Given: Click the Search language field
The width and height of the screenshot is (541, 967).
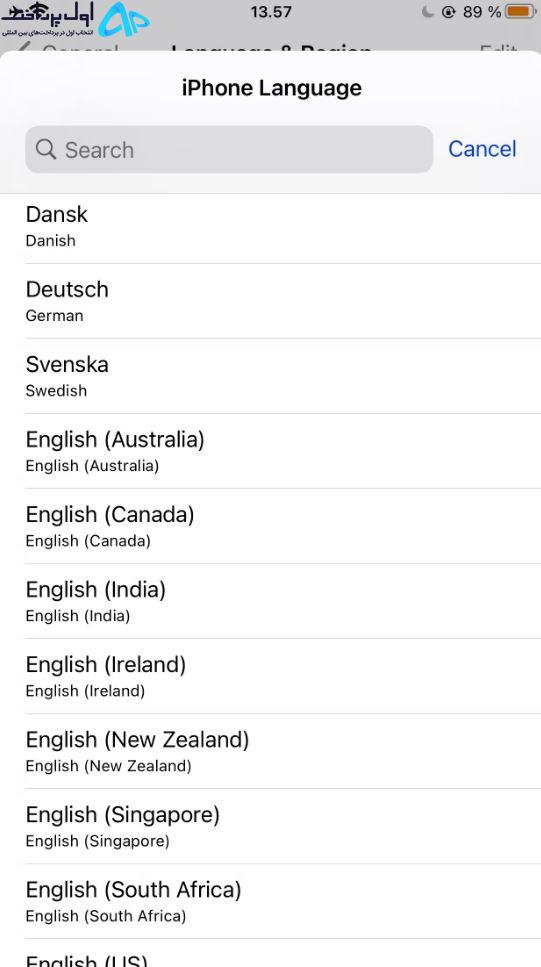Looking at the screenshot, I should pos(229,149).
